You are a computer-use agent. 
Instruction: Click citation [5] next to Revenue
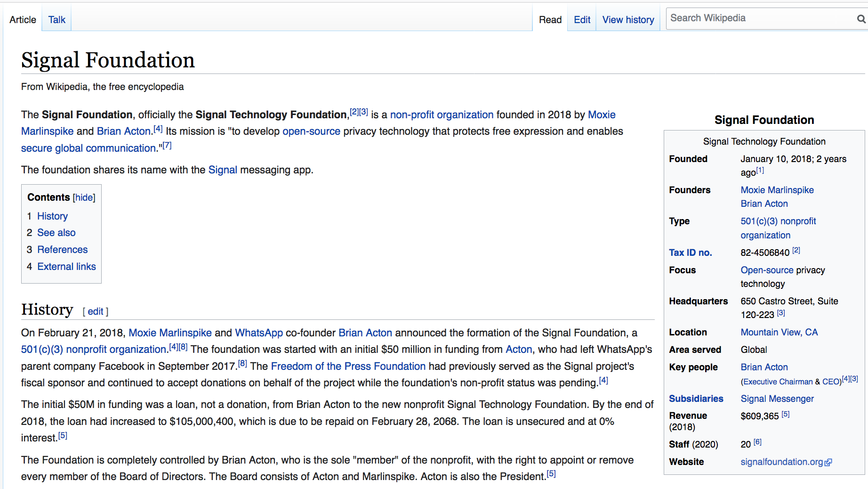point(786,414)
